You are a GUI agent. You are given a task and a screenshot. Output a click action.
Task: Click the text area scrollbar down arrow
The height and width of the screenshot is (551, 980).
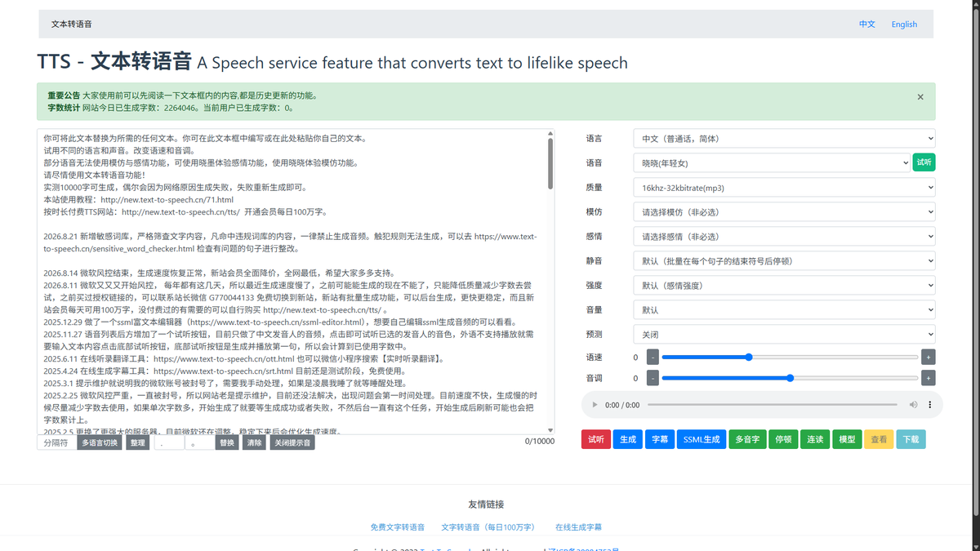(x=550, y=429)
